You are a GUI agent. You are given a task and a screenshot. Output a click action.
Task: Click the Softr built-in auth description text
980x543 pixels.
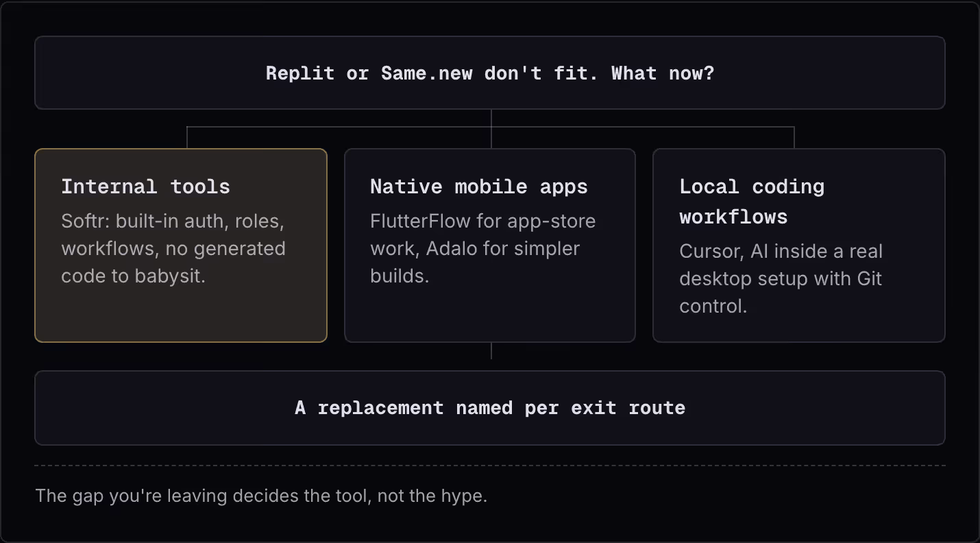[x=173, y=249]
